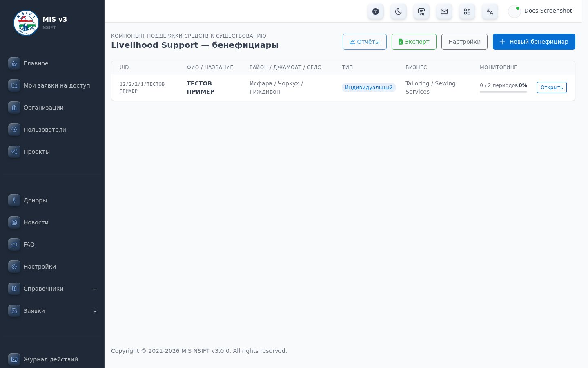Click the question icon next to FAQ

(x=14, y=245)
